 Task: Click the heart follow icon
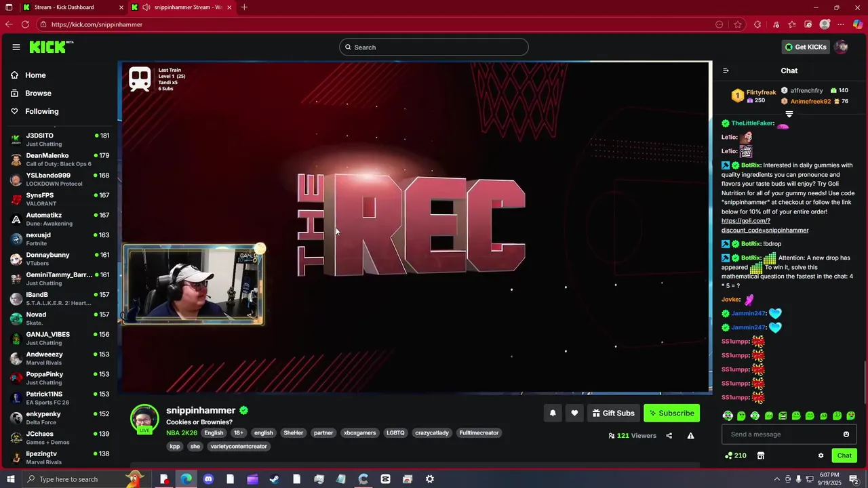coord(574,413)
